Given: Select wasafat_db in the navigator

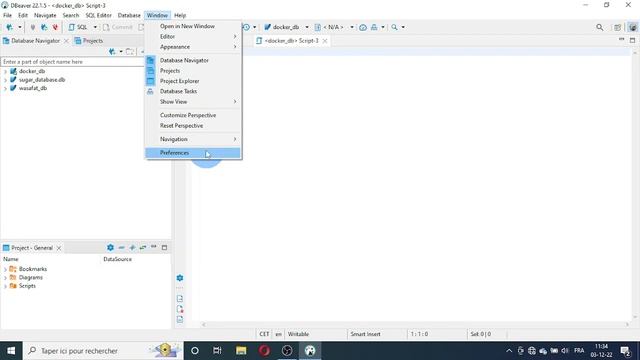Looking at the screenshot, I should [x=33, y=88].
